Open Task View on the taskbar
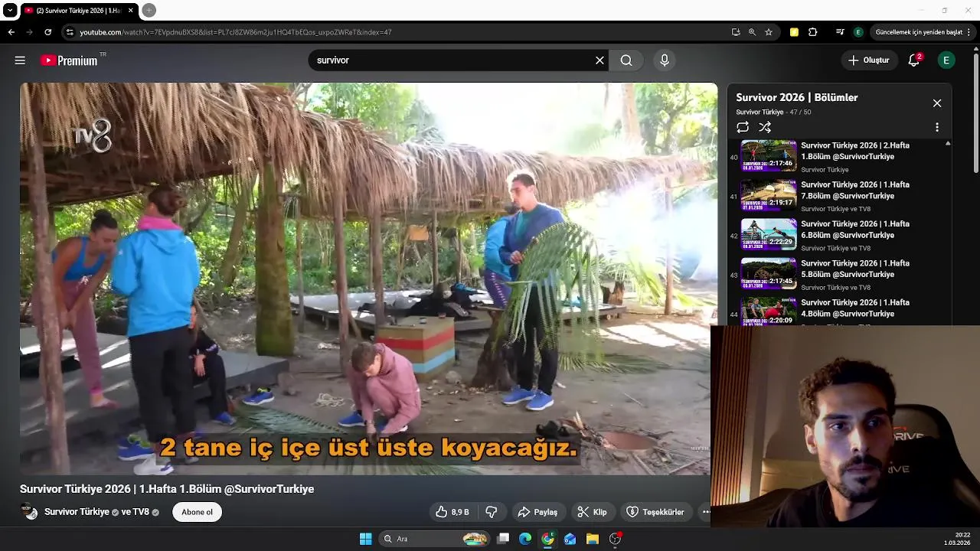Screen dimensions: 980x551 [x=503, y=539]
